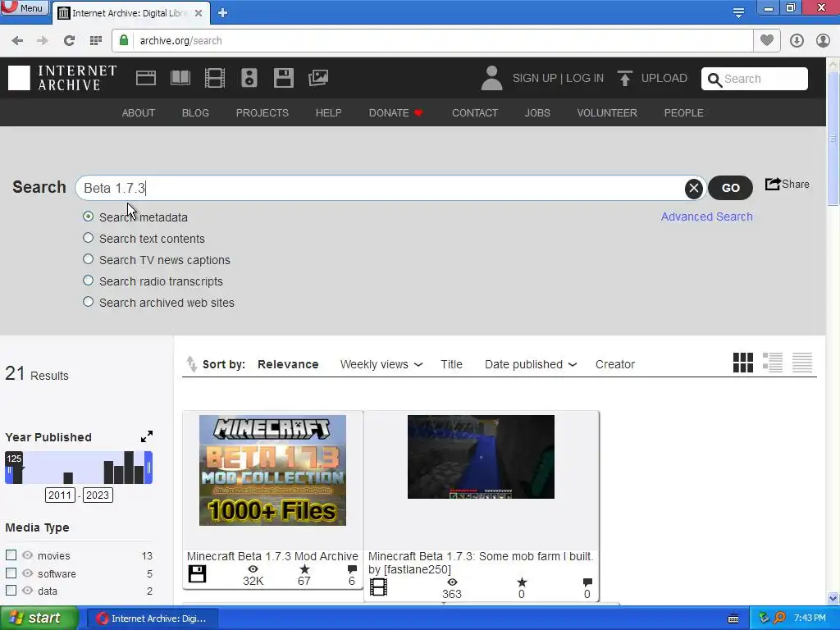Click the Internet Archive logo
The width and height of the screenshot is (840, 630).
[62, 78]
